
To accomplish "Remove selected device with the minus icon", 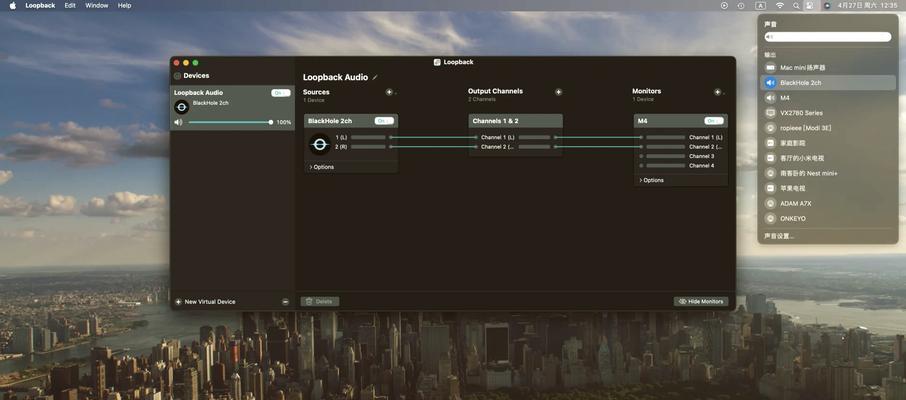I will point(285,302).
